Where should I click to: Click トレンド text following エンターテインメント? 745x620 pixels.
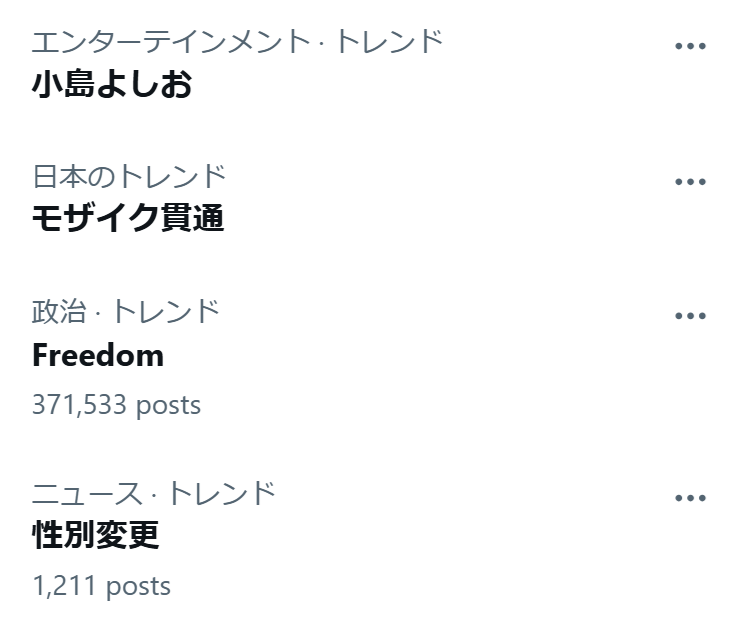pyautogui.click(x=388, y=42)
